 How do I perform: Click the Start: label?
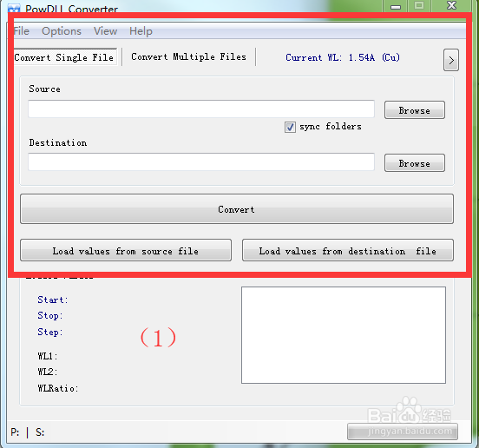tap(53, 300)
